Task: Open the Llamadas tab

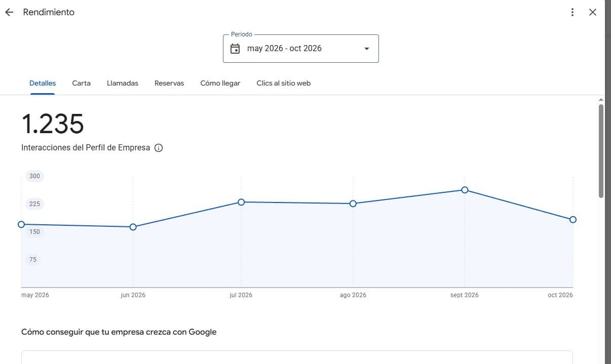Action: pyautogui.click(x=123, y=83)
